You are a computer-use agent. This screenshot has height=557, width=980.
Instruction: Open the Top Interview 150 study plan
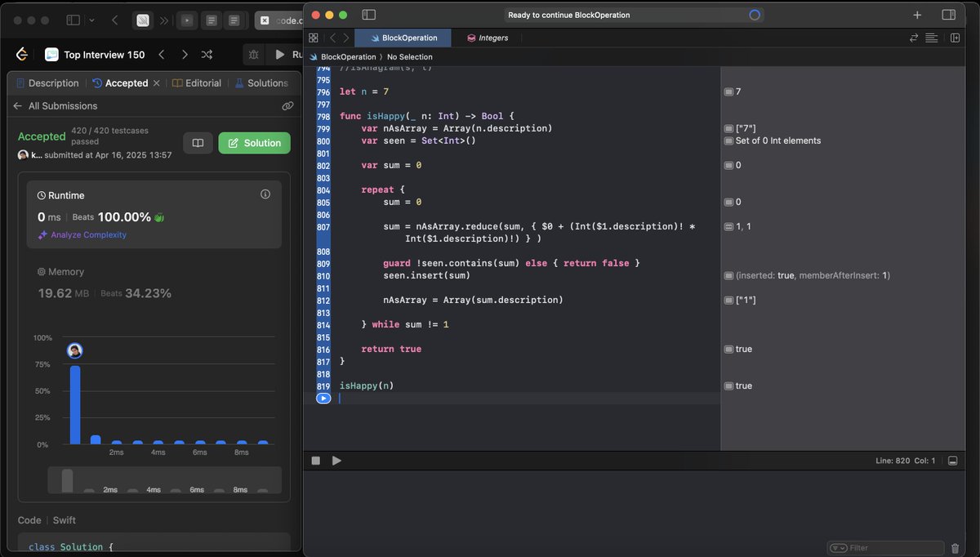coord(95,55)
